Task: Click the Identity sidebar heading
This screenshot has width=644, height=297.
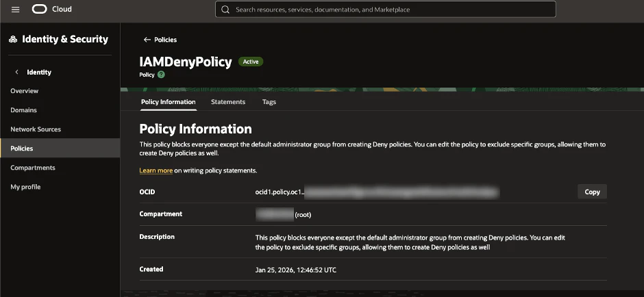Action: (39, 73)
